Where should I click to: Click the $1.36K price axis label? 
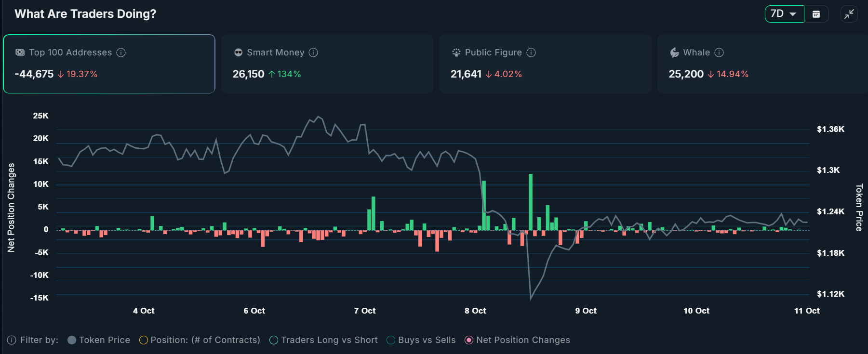coord(830,129)
